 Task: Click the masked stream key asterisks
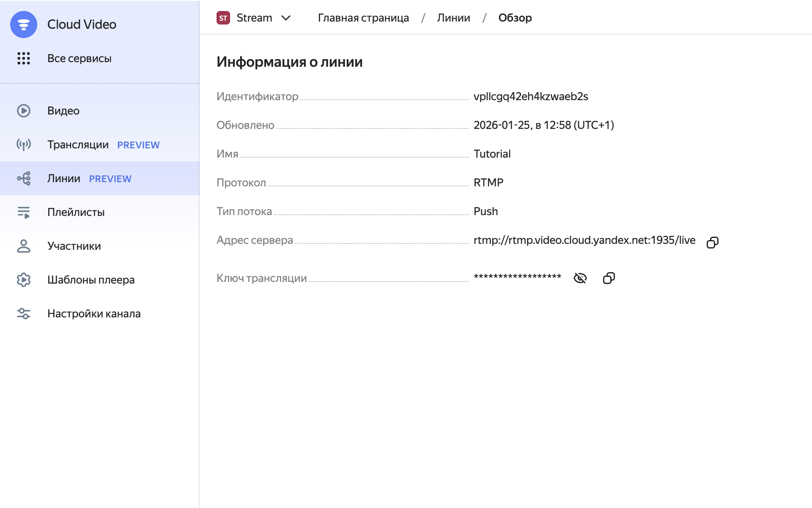coord(517,277)
